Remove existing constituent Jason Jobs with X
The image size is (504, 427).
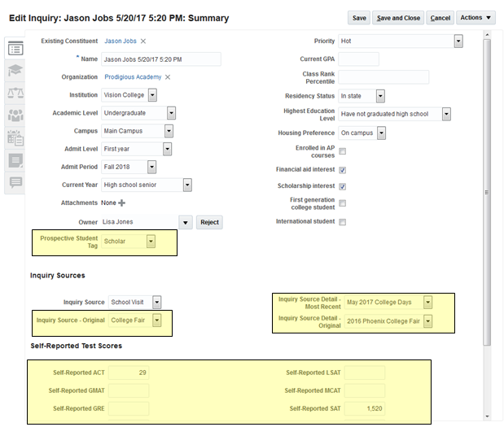143,41
